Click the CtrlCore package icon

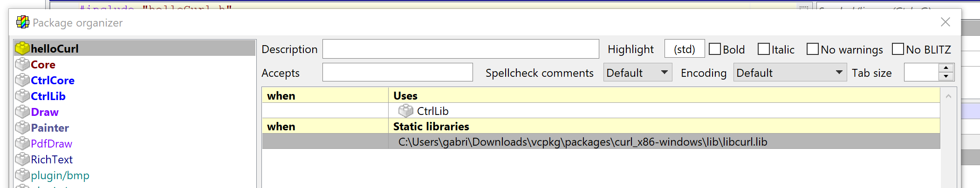tap(22, 80)
